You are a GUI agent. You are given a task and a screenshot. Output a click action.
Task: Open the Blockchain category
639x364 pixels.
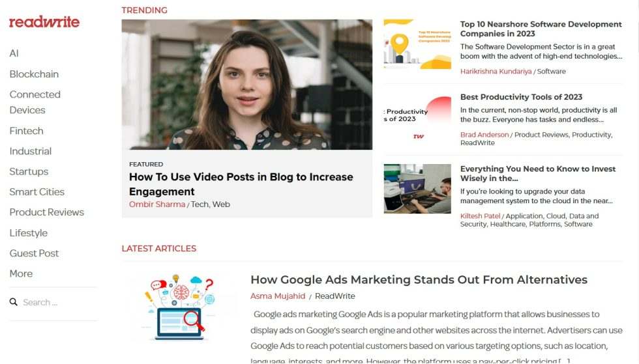tap(34, 74)
